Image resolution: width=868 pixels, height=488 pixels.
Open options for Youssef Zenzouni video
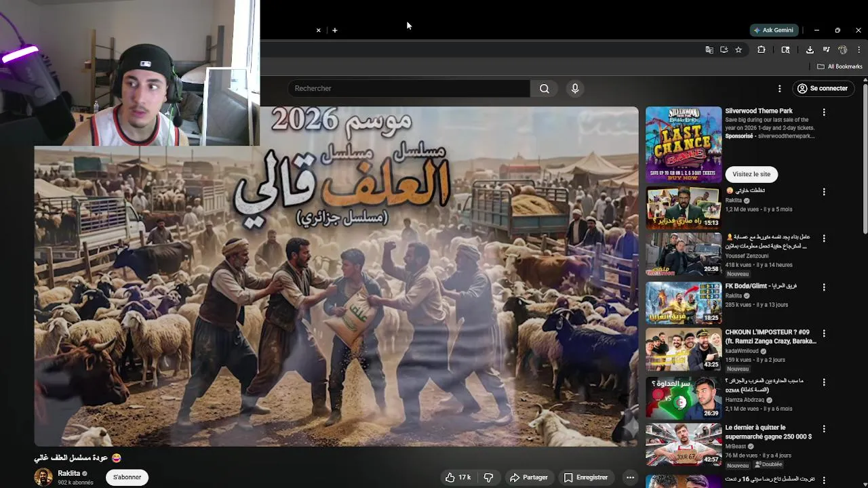[824, 239]
